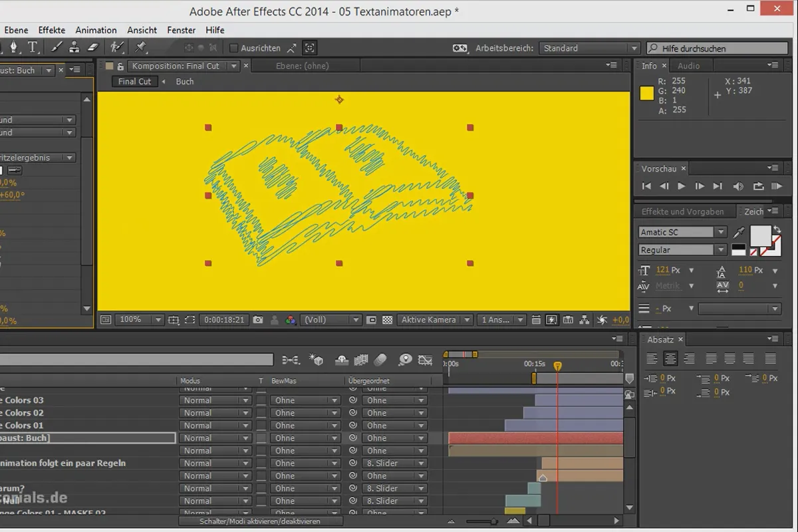798x532 pixels.
Task: Toggle motion blur for all layers
Action: click(380, 360)
